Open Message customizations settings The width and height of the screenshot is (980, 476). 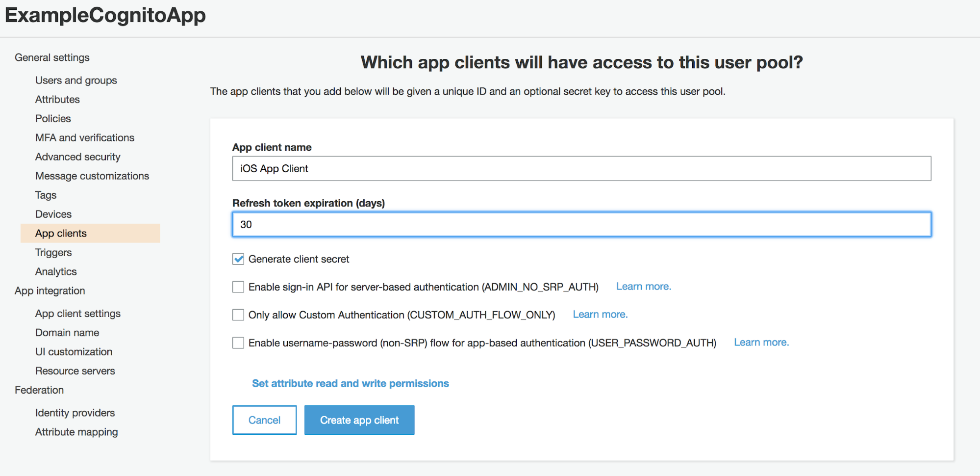[92, 176]
